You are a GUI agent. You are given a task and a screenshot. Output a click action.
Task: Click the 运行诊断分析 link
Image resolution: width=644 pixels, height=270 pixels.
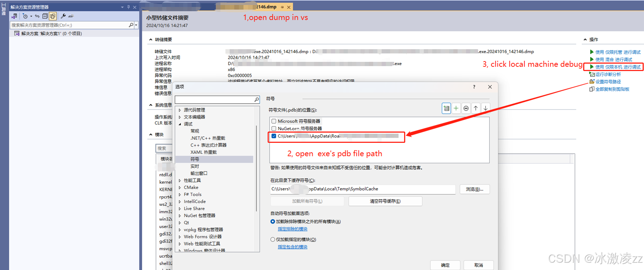[x=608, y=74]
